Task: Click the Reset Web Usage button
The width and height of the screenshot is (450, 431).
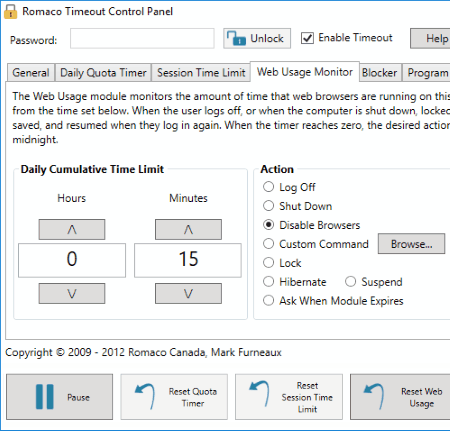Action: (400, 397)
